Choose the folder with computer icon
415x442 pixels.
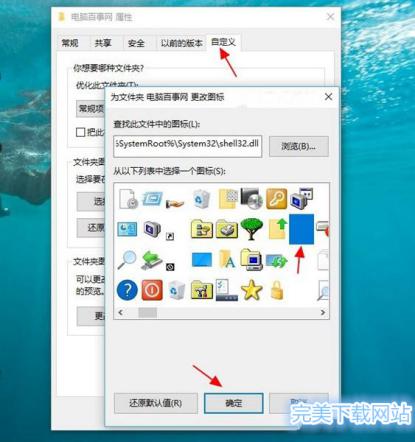(252, 259)
